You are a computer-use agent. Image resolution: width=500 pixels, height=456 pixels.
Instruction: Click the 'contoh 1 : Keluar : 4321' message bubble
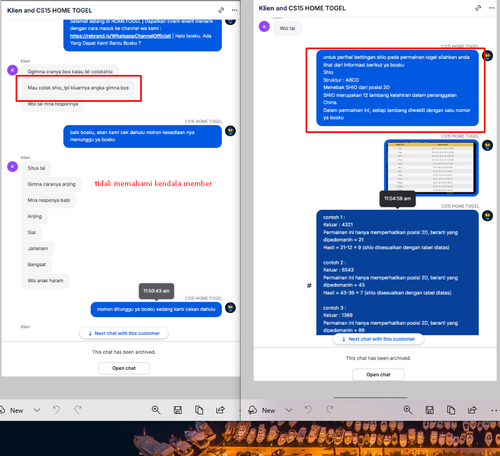[397, 273]
